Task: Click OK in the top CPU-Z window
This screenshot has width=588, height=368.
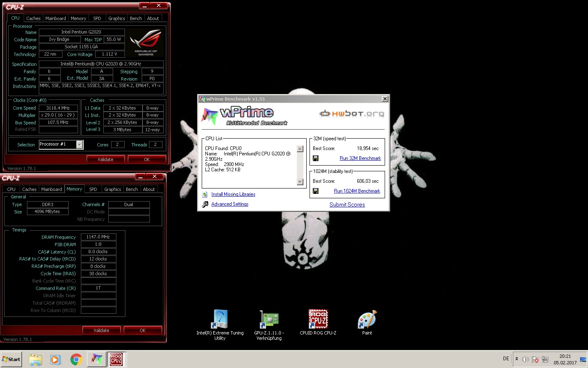Action: click(147, 159)
